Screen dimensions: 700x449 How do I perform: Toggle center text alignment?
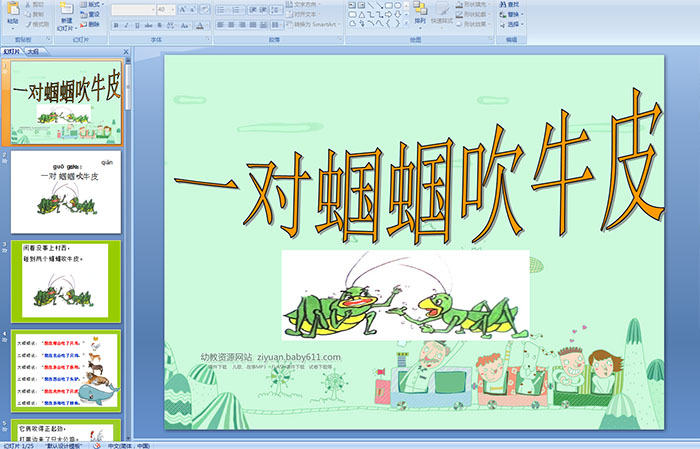(x=231, y=25)
